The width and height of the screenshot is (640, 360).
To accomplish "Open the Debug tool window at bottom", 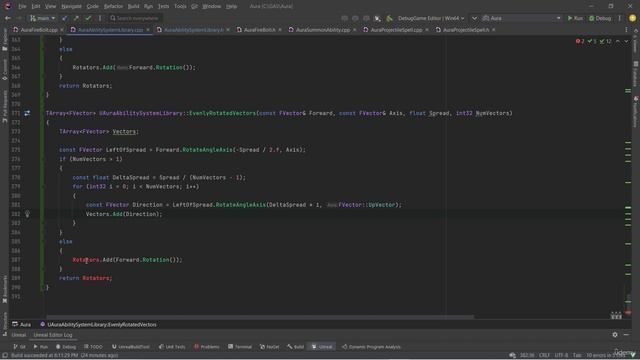I will [x=66, y=347].
